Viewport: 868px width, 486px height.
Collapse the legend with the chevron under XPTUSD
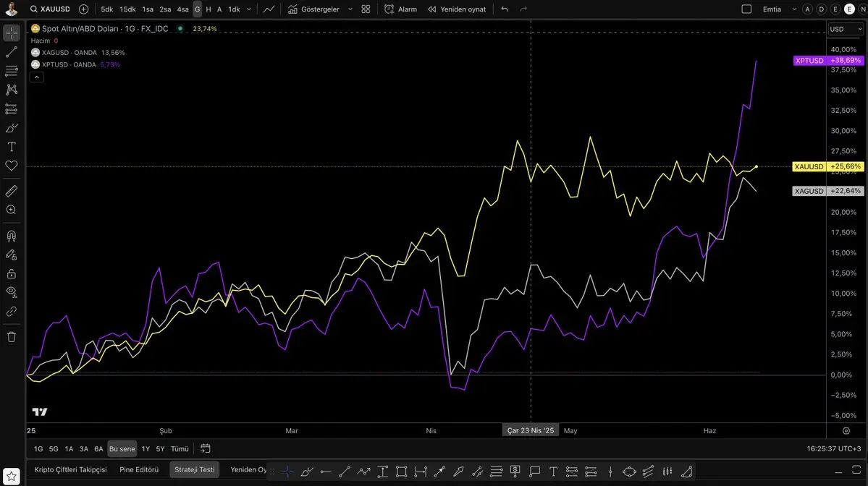tap(36, 77)
